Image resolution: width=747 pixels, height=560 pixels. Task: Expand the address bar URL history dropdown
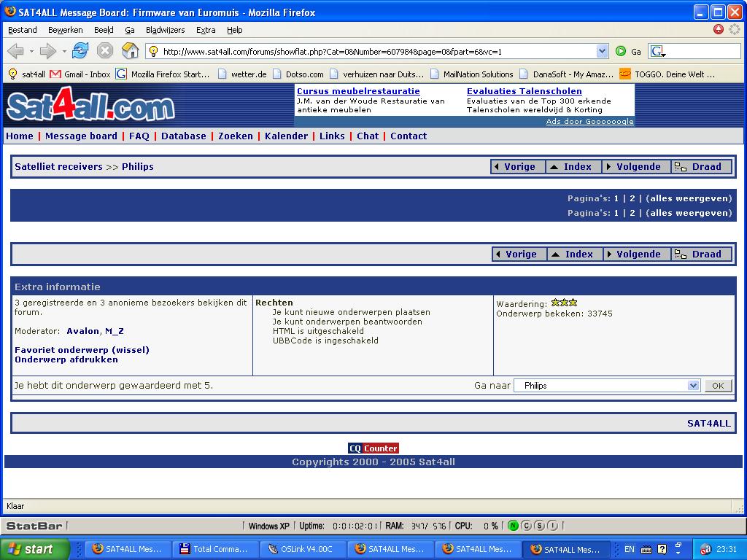tap(602, 51)
